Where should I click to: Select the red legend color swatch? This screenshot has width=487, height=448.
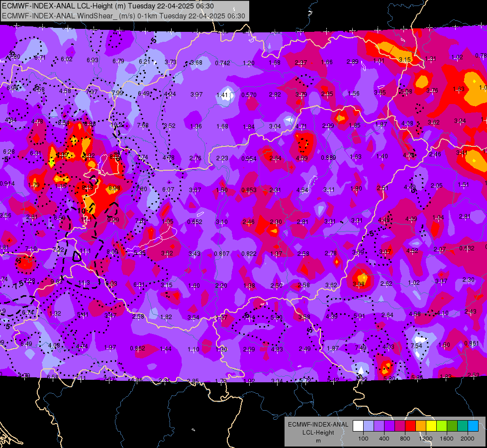click(410, 426)
